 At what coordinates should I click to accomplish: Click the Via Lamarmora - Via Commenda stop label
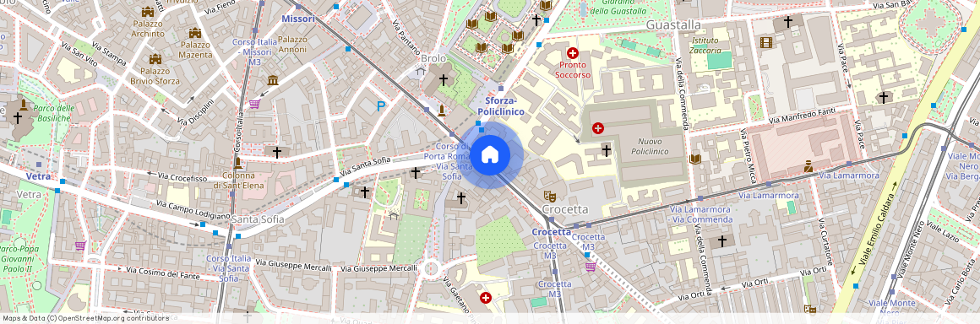tap(700, 214)
